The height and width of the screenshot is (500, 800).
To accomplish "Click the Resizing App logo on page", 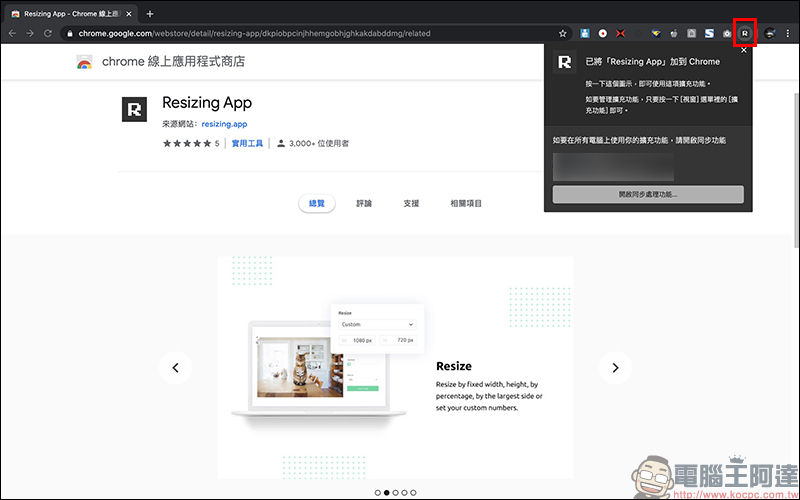I will click(x=134, y=109).
